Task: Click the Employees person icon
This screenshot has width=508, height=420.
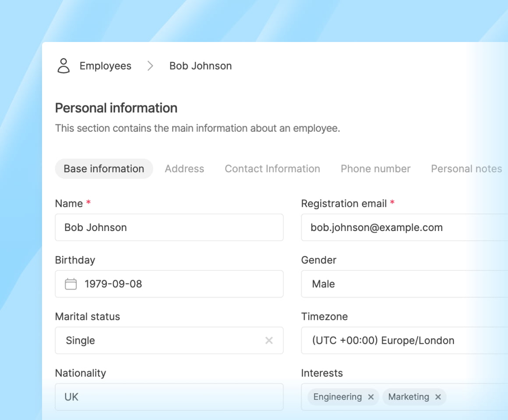Action: pos(64,66)
